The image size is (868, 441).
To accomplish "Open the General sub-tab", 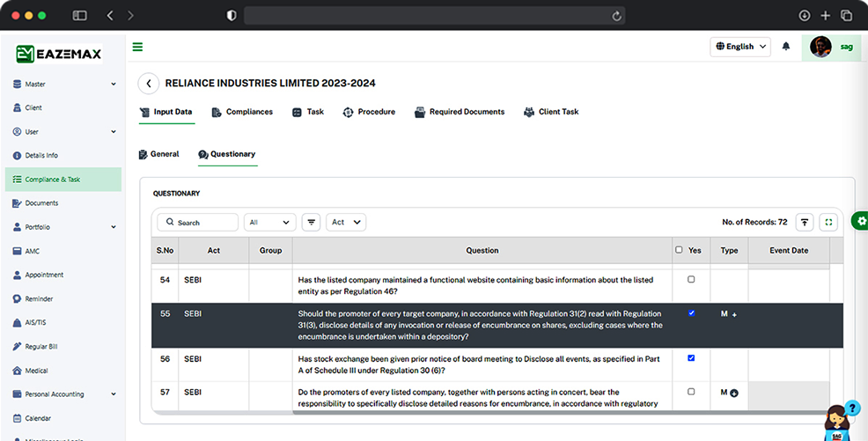I will (158, 154).
